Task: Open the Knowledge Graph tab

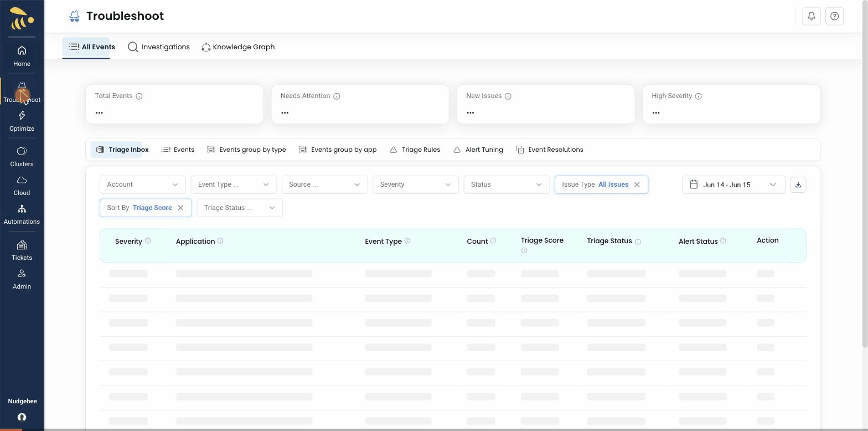Action: coord(238,47)
